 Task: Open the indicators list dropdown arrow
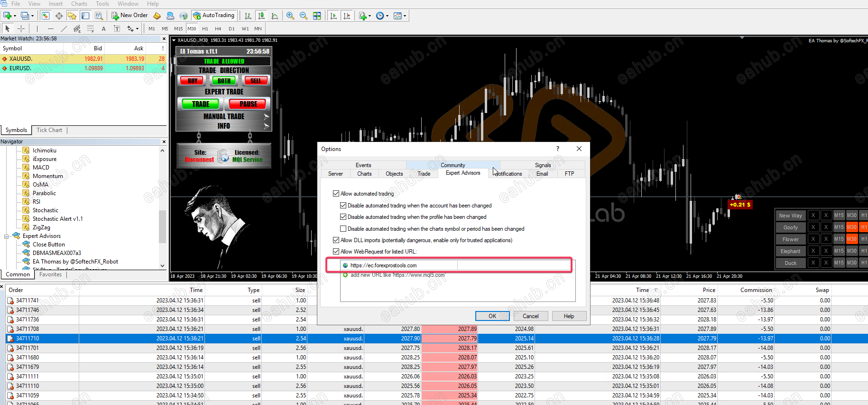[x=369, y=16]
